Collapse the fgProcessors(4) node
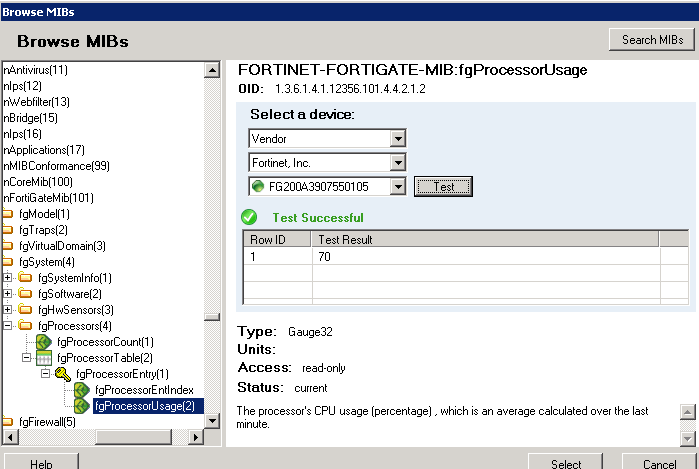This screenshot has height=469, width=699. tap(7, 325)
